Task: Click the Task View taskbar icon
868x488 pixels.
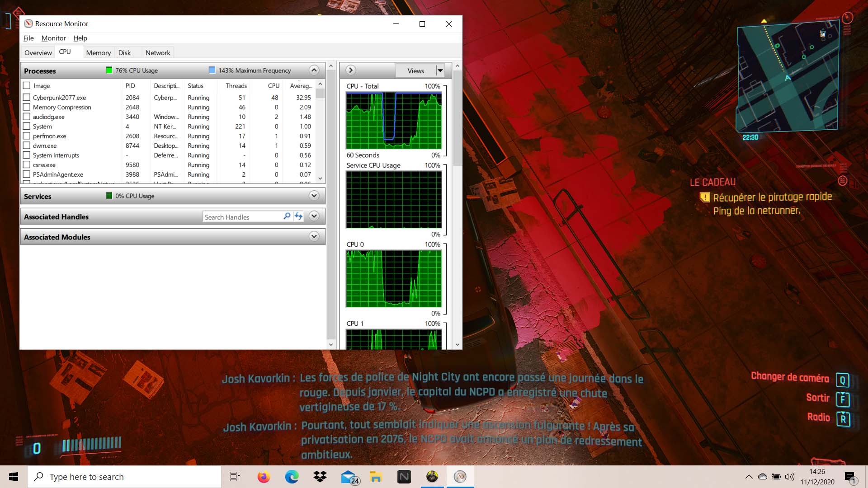Action: [x=235, y=477]
